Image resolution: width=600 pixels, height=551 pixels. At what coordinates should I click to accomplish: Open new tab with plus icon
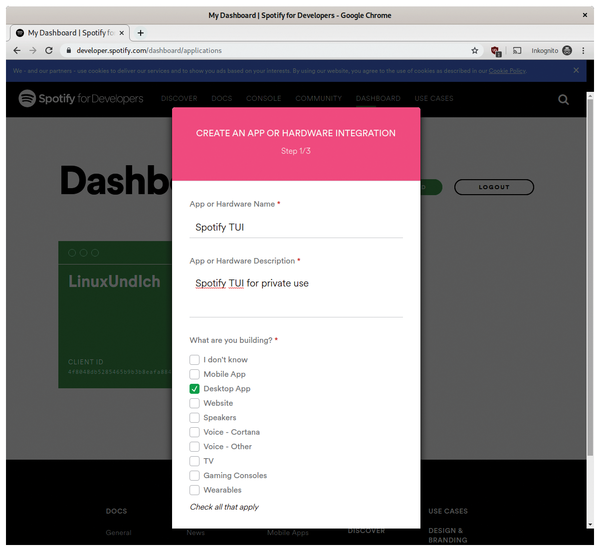(140, 32)
